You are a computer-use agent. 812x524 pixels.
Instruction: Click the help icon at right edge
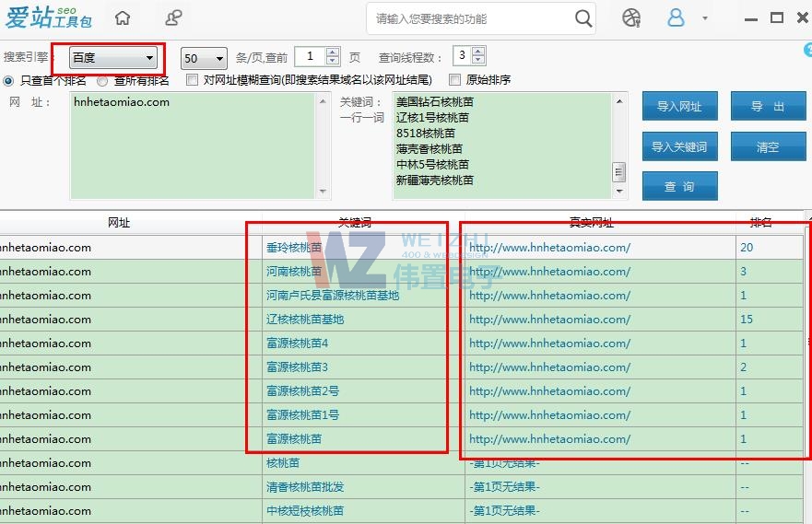[x=808, y=51]
